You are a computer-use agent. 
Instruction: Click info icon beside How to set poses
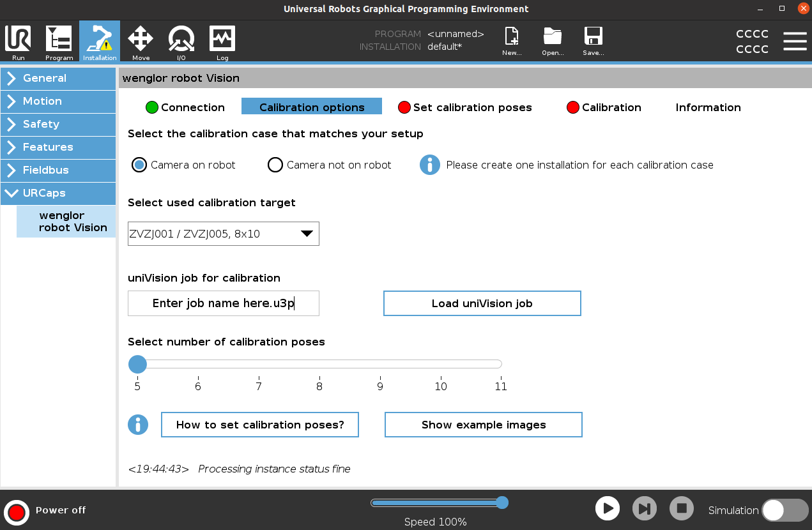coord(138,425)
